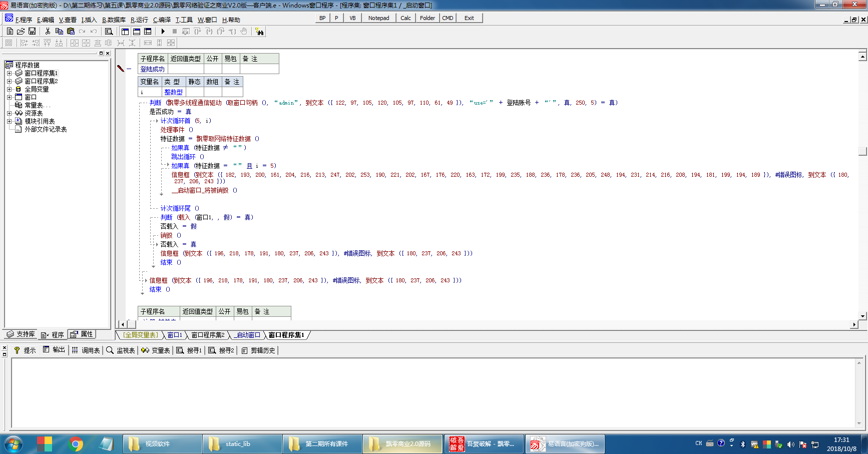Click the binoculars help search icon
The image size is (868, 454).
tap(259, 31)
